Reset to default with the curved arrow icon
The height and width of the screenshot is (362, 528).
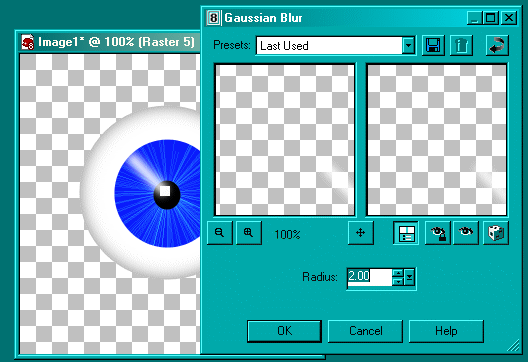point(497,45)
